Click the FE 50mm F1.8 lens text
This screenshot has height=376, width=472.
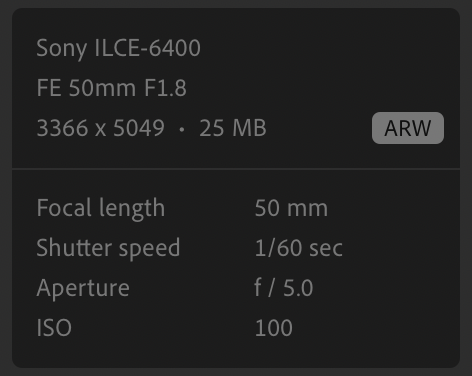111,88
